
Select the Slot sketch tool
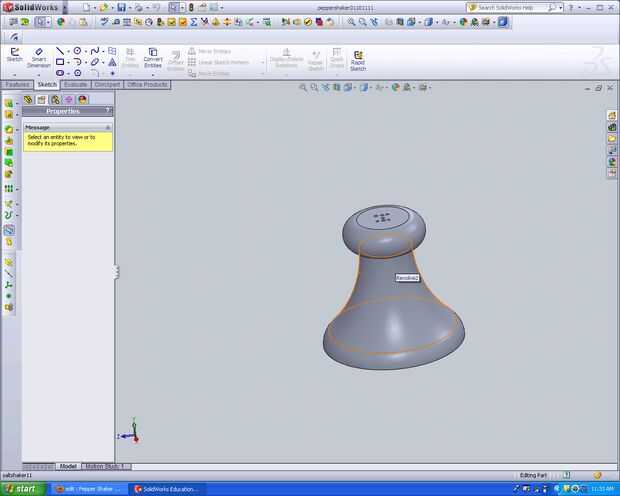pos(60,73)
